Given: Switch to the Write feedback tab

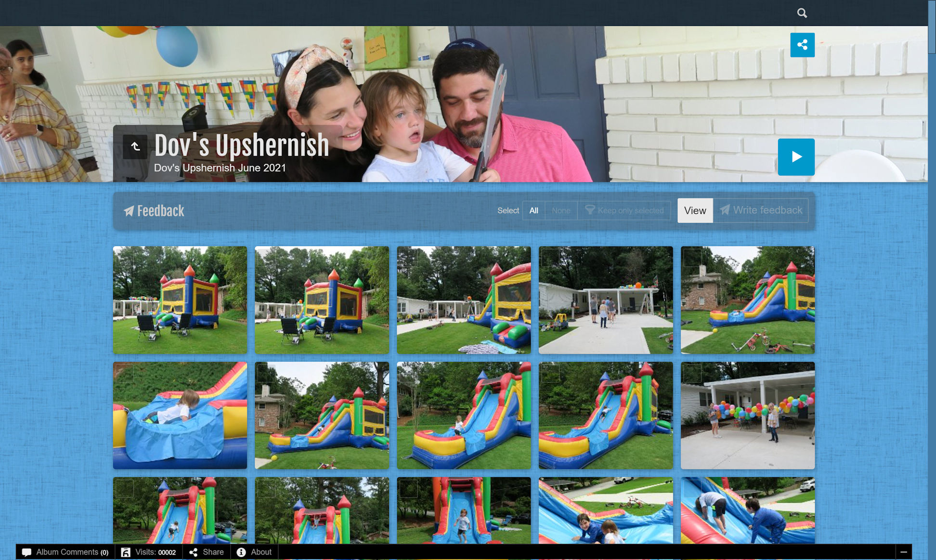Looking at the screenshot, I should pyautogui.click(x=761, y=210).
